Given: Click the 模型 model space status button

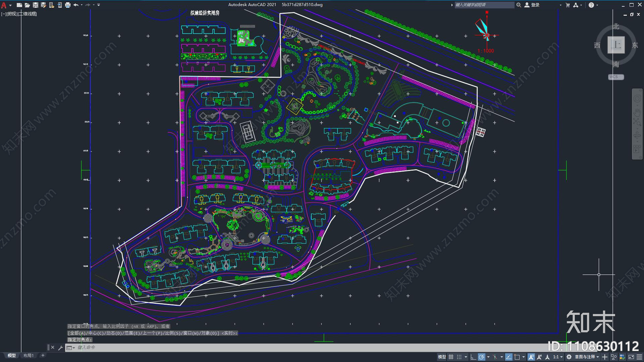Looking at the screenshot, I should 442,357.
